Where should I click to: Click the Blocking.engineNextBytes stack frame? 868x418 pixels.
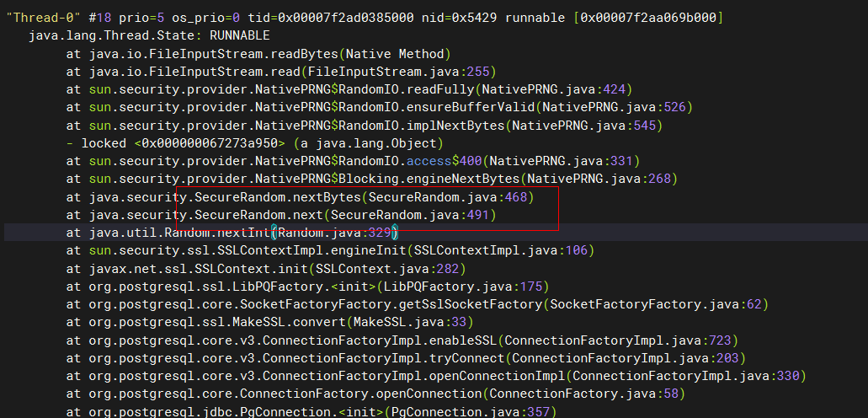pyautogui.click(x=372, y=179)
